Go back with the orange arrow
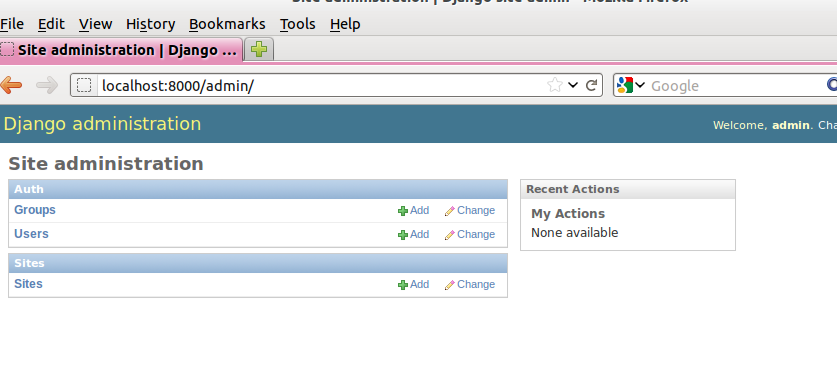The height and width of the screenshot is (382, 837). click(11, 85)
